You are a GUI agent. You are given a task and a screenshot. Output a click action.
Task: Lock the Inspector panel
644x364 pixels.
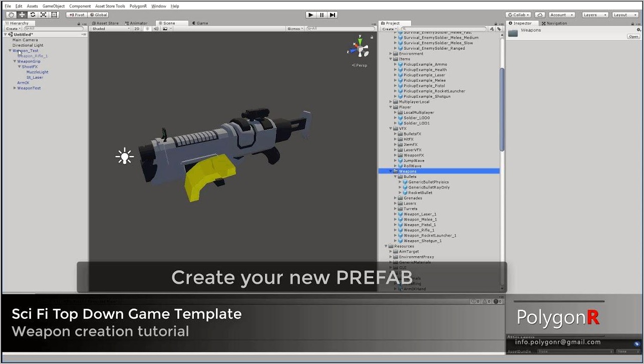[x=631, y=23]
